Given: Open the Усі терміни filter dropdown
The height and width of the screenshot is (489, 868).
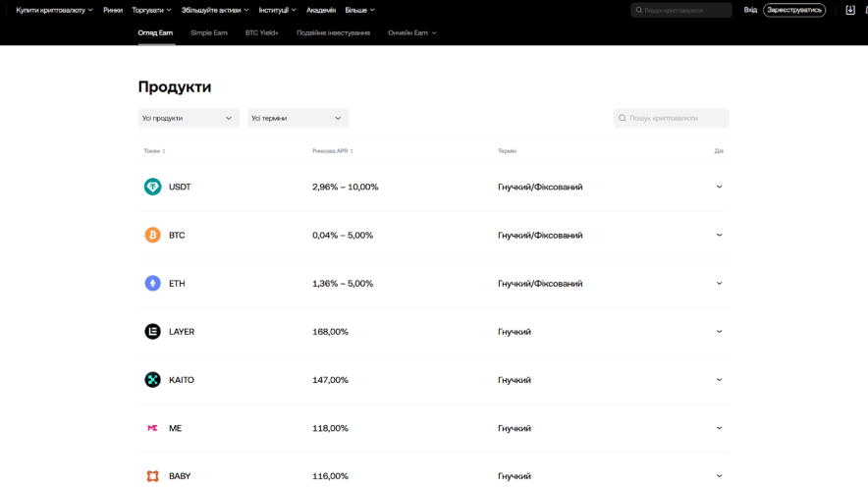Looking at the screenshot, I should [298, 118].
